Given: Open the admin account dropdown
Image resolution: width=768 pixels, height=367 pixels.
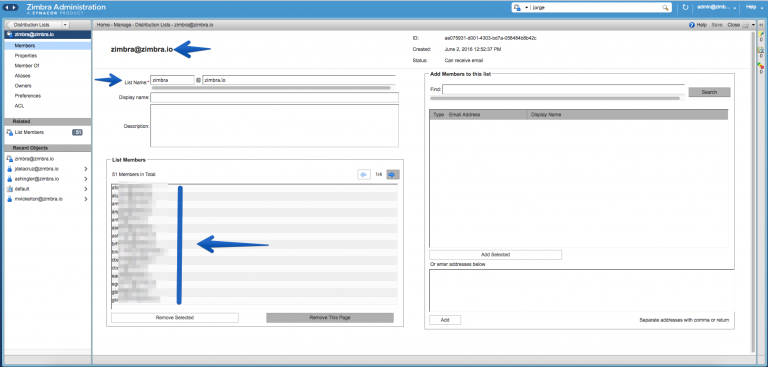Looking at the screenshot, I should pyautogui.click(x=717, y=7).
